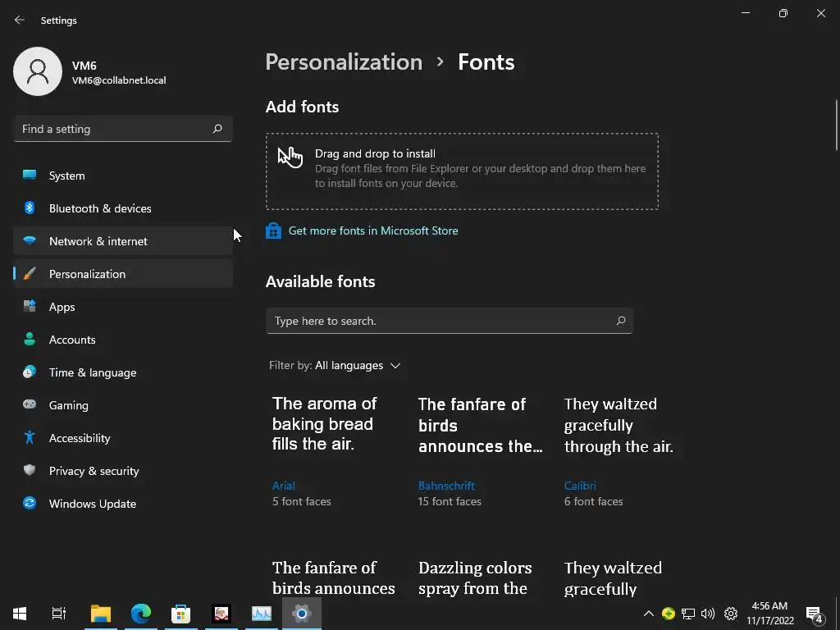The height and width of the screenshot is (630, 840).
Task: Open Windows Update settings
Action: (x=93, y=504)
